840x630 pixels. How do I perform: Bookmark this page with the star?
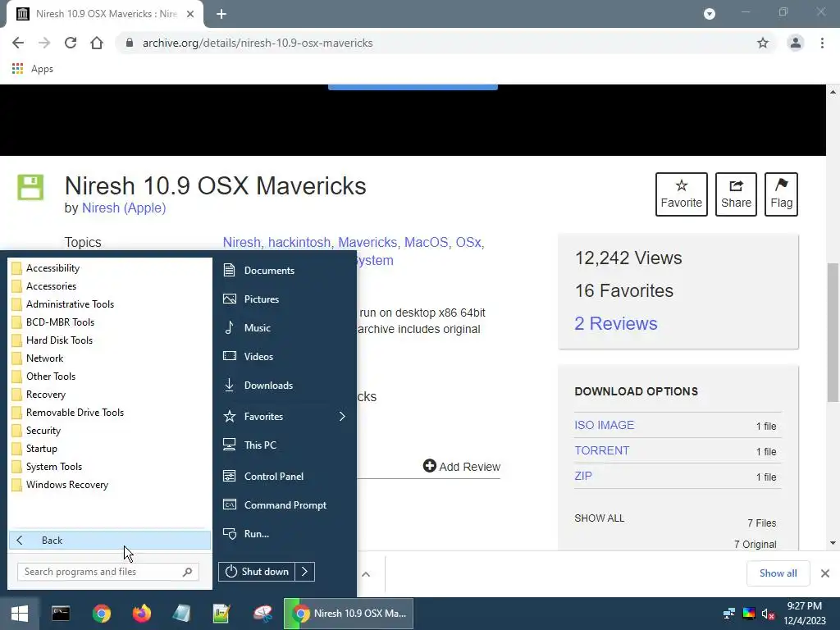point(763,43)
